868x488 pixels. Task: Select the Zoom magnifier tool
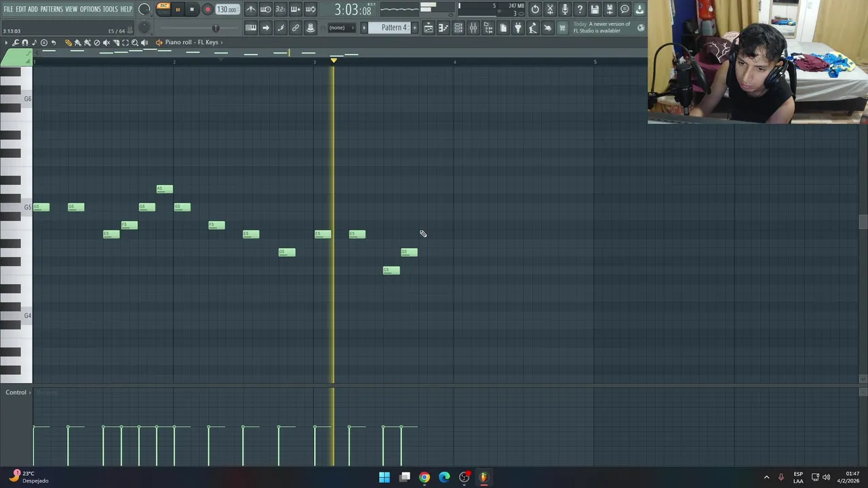tap(135, 42)
